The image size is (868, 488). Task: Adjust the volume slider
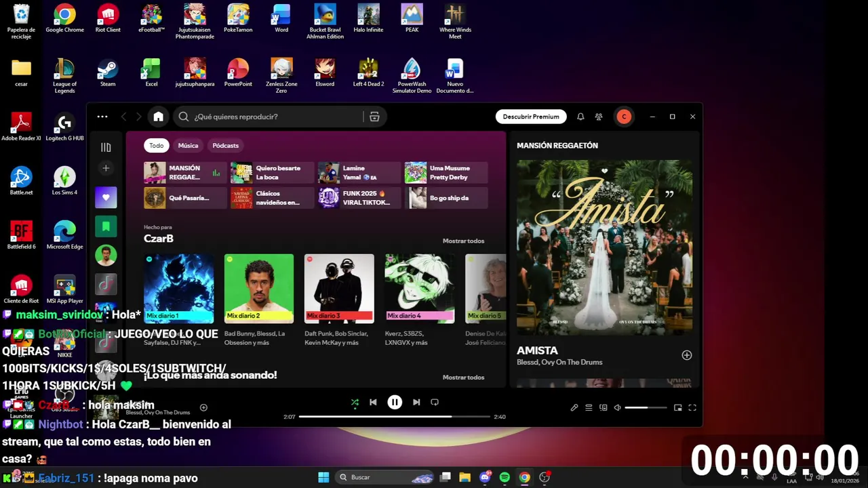tap(646, 407)
